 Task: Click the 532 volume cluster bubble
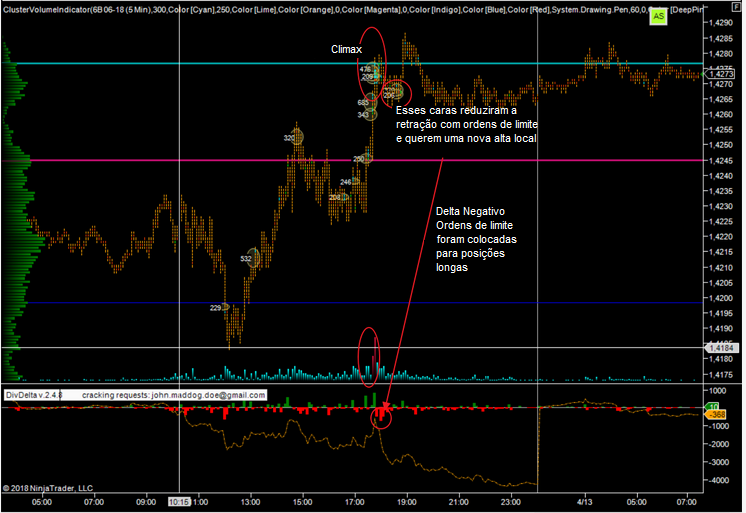[251, 258]
